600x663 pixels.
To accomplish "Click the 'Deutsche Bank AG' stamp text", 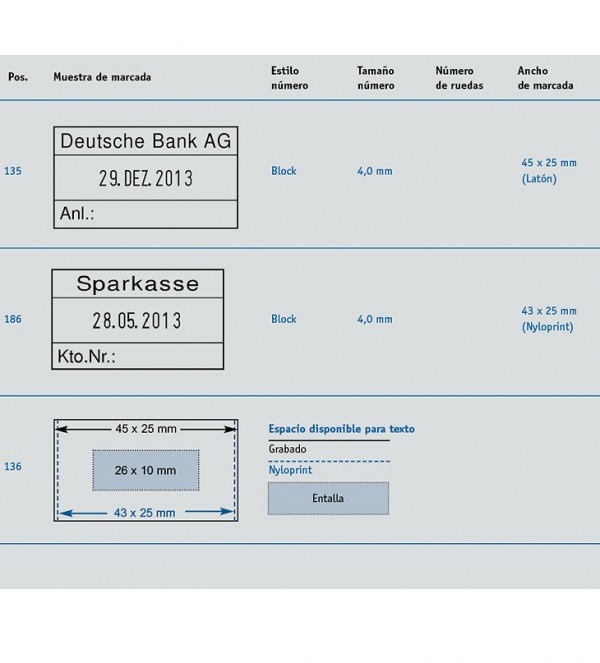I will [146, 141].
